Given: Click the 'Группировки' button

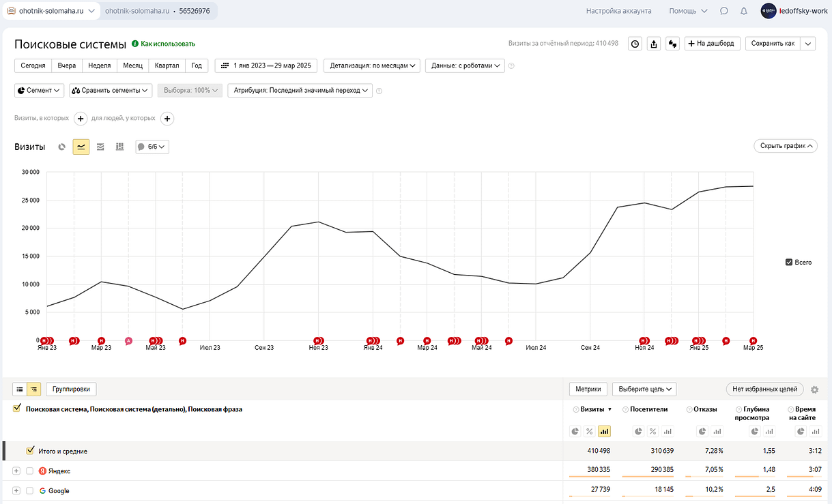Looking at the screenshot, I should coord(72,389).
